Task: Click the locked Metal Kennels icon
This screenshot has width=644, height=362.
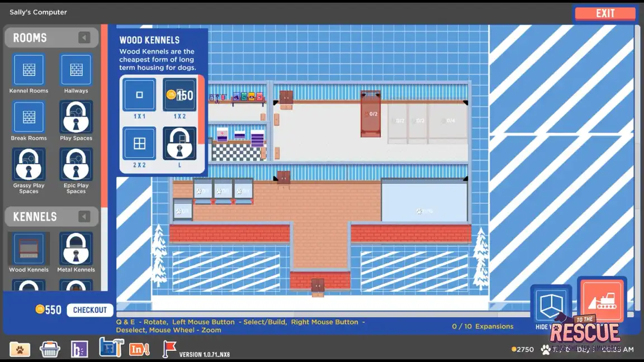Action: 76,249
